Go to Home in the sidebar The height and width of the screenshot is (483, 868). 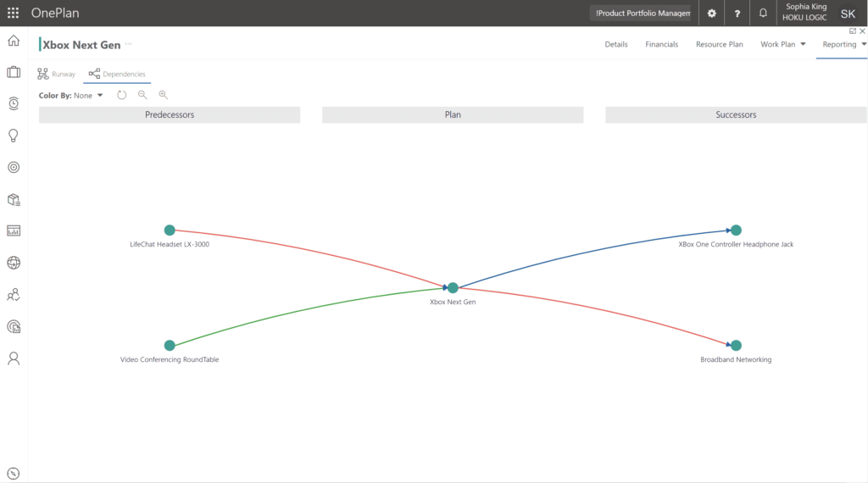point(14,41)
